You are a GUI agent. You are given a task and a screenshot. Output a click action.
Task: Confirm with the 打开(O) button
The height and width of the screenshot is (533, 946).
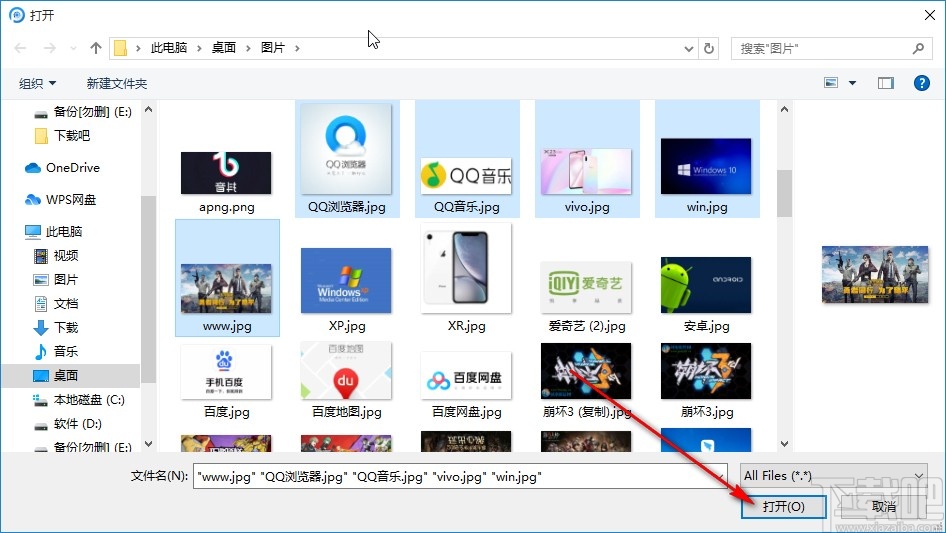pyautogui.click(x=784, y=506)
